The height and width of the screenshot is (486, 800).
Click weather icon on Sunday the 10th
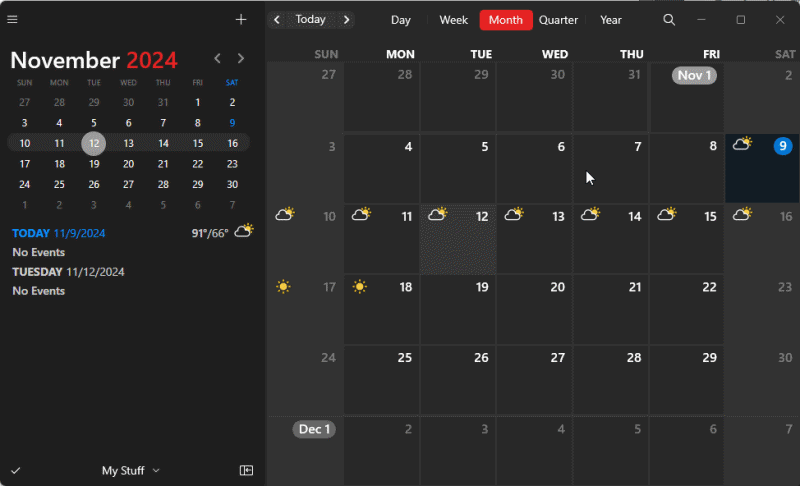(x=285, y=214)
